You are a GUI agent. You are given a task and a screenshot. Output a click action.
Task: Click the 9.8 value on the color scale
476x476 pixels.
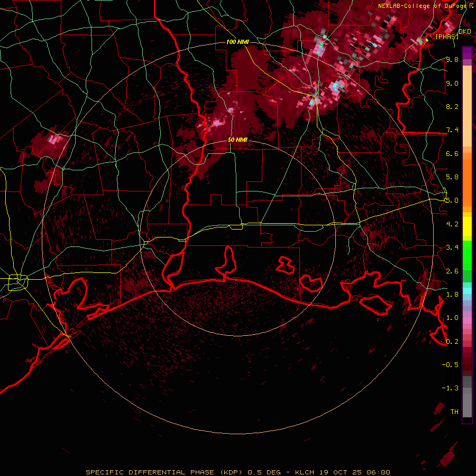pos(452,60)
